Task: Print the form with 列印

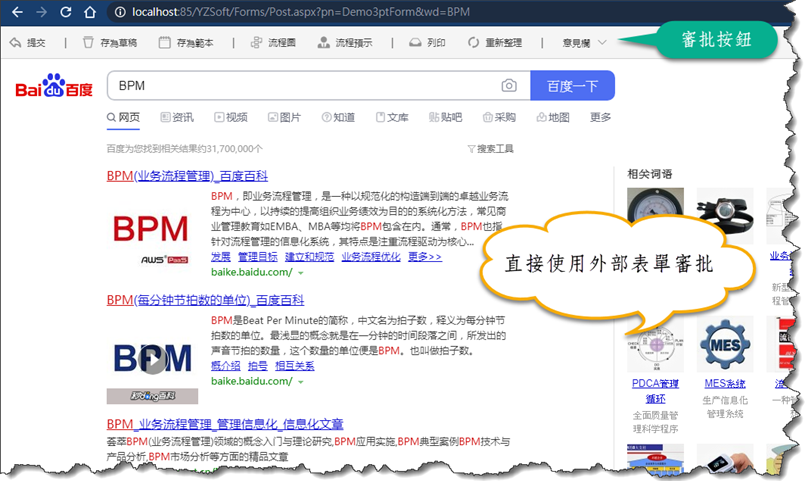Action: click(x=427, y=43)
